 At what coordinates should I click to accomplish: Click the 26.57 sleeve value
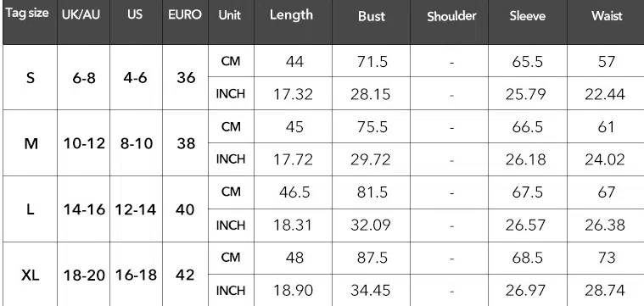[526, 225]
